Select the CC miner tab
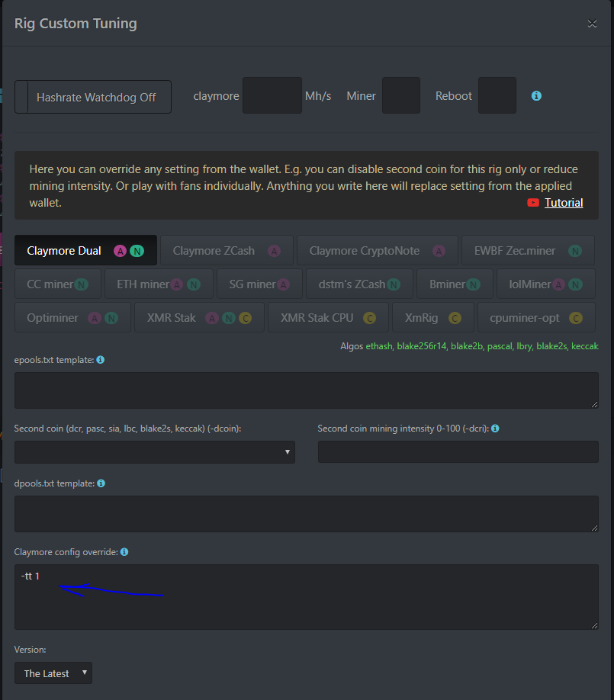This screenshot has height=700, width=614. (58, 284)
